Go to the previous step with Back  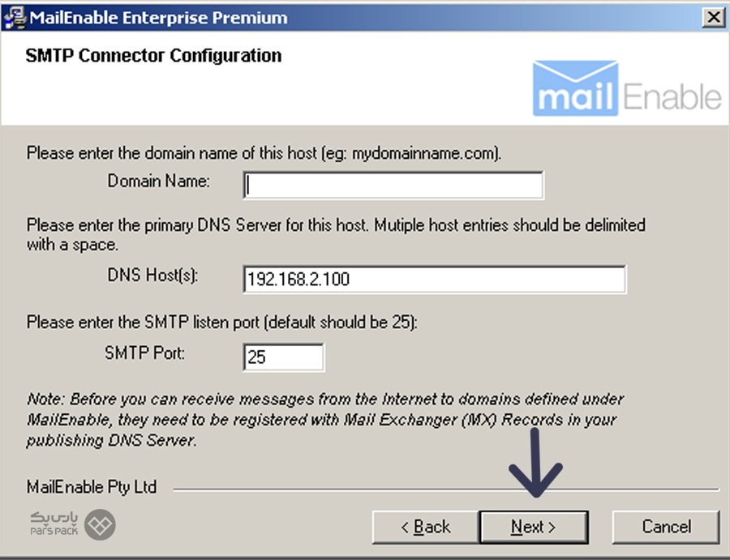tap(426, 527)
